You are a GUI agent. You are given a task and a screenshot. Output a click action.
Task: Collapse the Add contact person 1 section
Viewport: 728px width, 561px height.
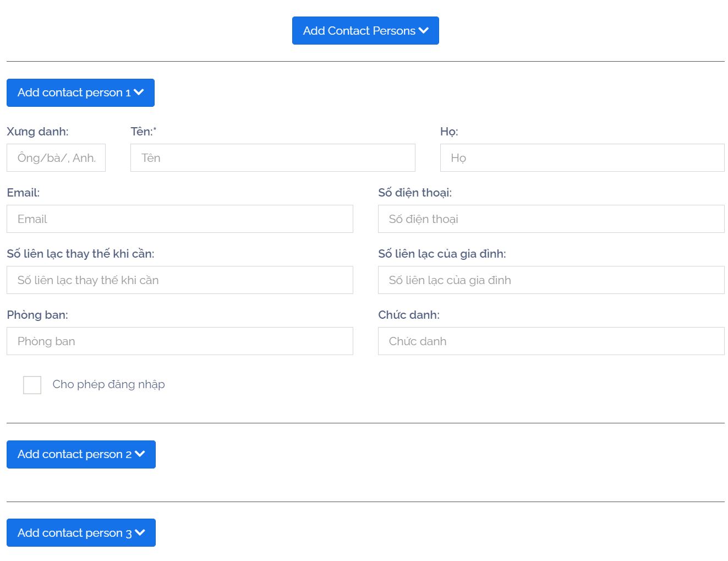(x=80, y=92)
